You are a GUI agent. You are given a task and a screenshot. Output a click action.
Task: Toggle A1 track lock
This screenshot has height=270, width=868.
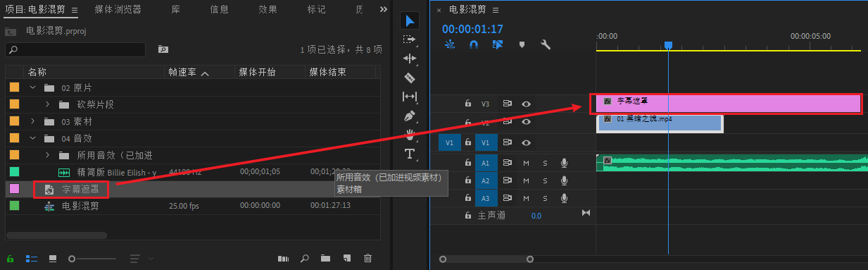(x=467, y=164)
